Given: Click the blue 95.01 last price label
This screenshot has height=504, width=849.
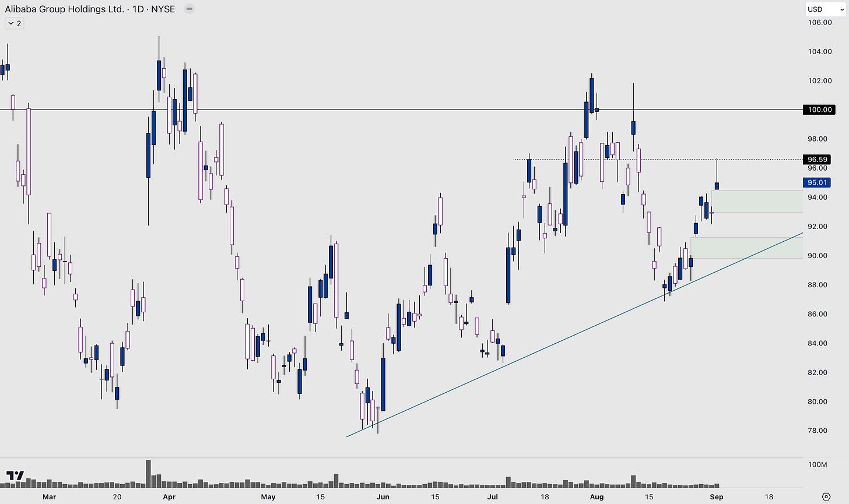Looking at the screenshot, I should pos(816,182).
